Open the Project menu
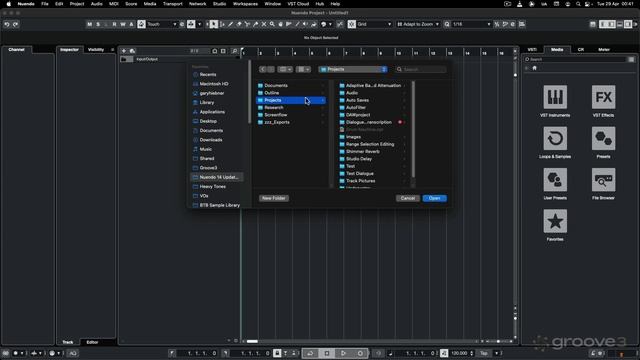 (77, 4)
